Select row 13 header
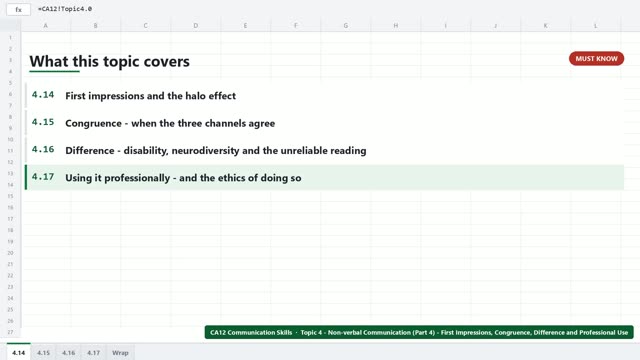 click(x=10, y=173)
